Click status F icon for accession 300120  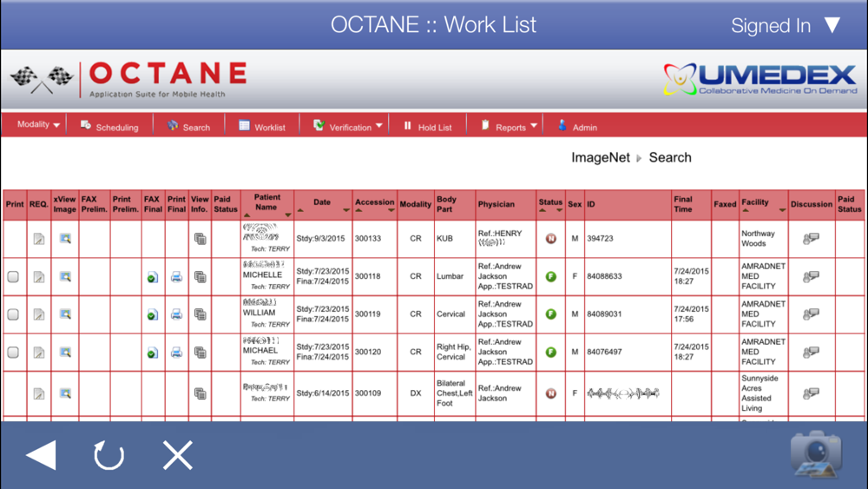tap(551, 353)
